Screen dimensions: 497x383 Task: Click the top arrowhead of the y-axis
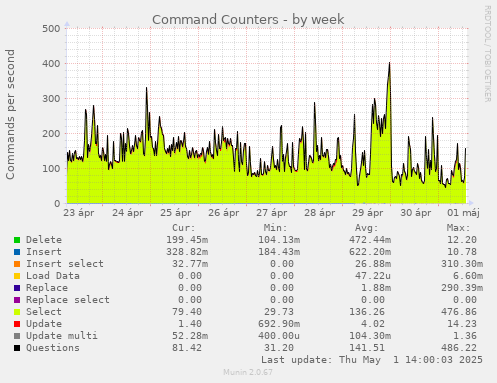(67, 24)
